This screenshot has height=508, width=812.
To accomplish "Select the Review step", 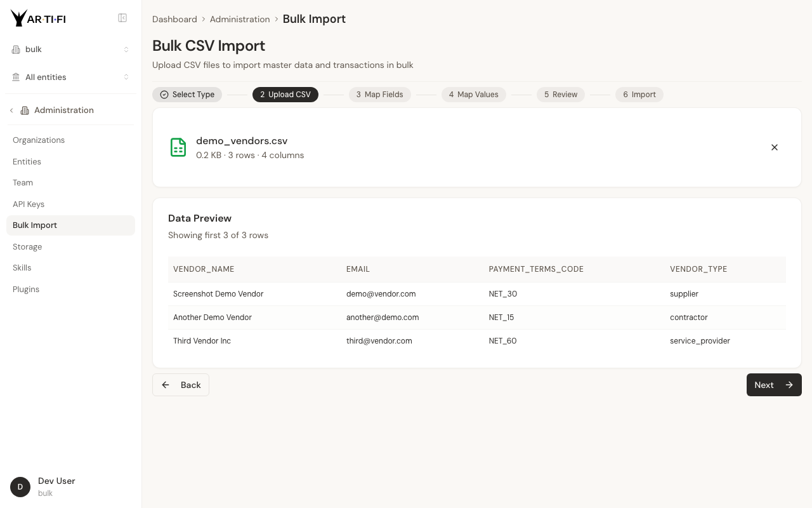I will pyautogui.click(x=560, y=95).
